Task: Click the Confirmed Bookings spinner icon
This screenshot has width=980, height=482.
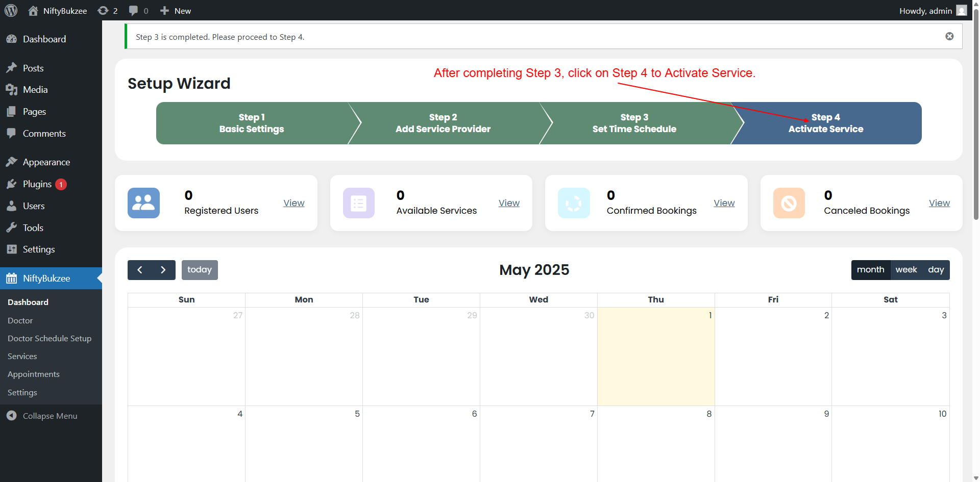Action: pos(574,203)
